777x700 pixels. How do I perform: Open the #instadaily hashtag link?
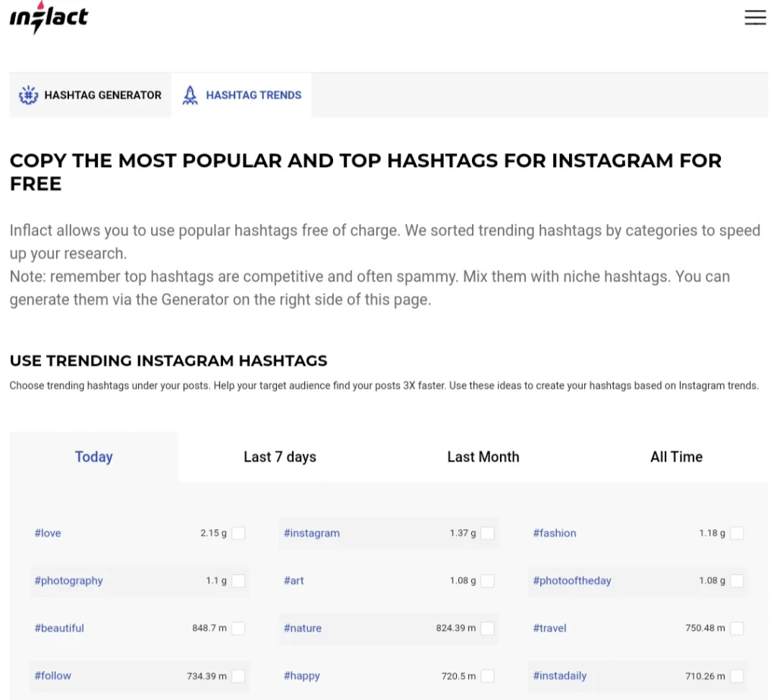559,676
